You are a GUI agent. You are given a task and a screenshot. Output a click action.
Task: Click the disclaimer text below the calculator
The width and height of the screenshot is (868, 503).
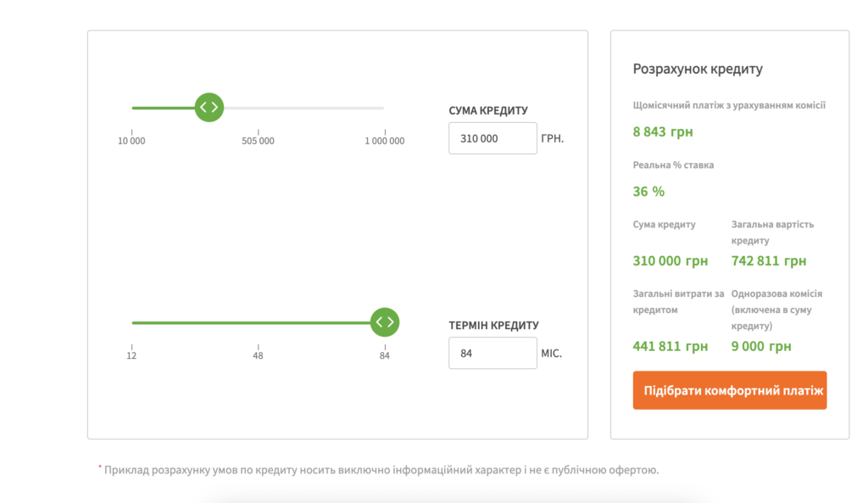click(x=381, y=469)
